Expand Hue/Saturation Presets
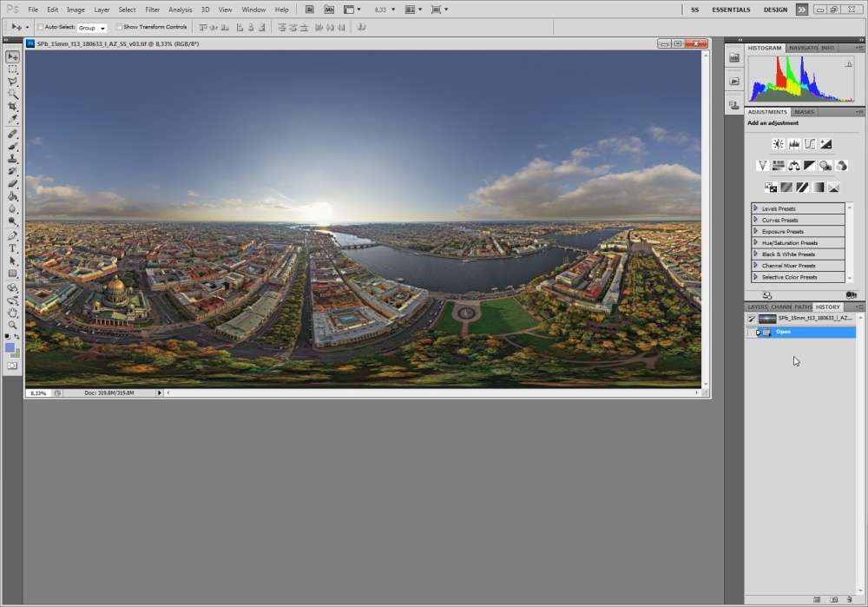Viewport: 868px width, 607px height. click(x=756, y=243)
